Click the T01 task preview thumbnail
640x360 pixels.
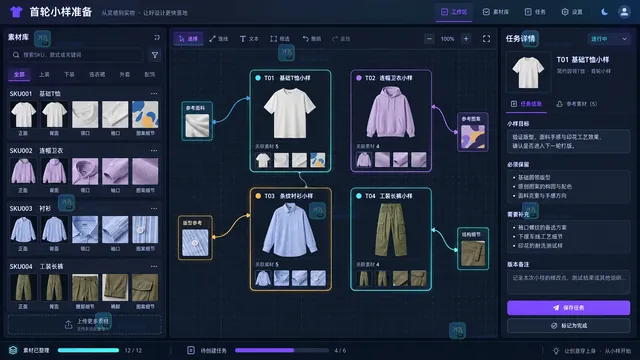click(x=528, y=72)
